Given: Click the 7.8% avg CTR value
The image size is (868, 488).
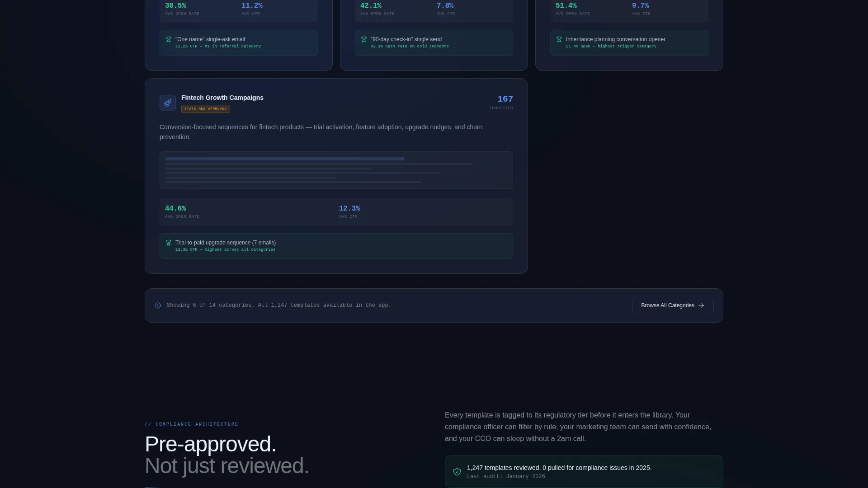Looking at the screenshot, I should [445, 5].
